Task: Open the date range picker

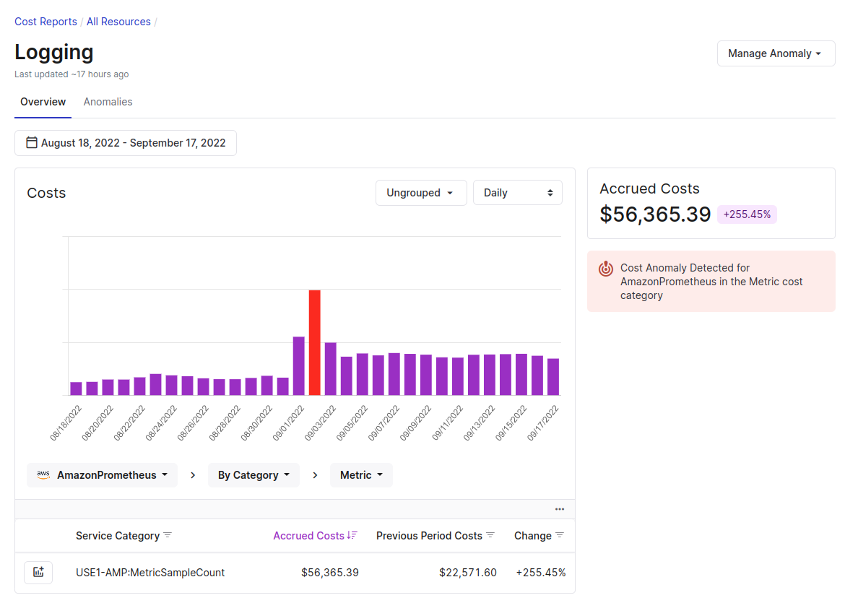Action: [126, 143]
